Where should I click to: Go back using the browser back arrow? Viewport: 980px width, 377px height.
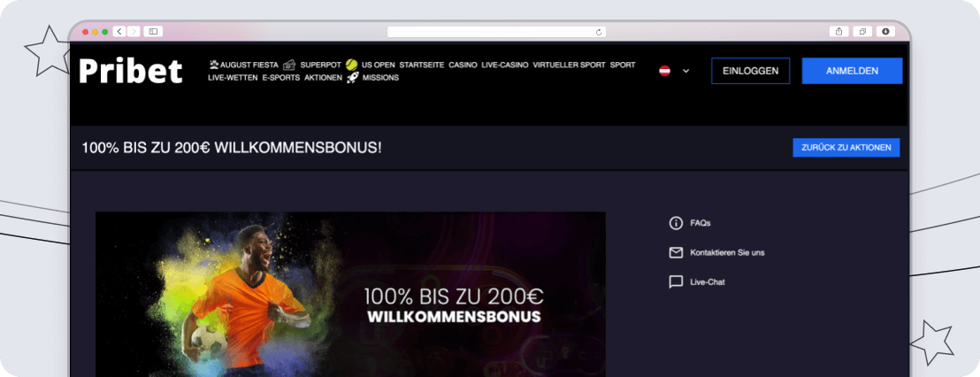click(x=119, y=31)
